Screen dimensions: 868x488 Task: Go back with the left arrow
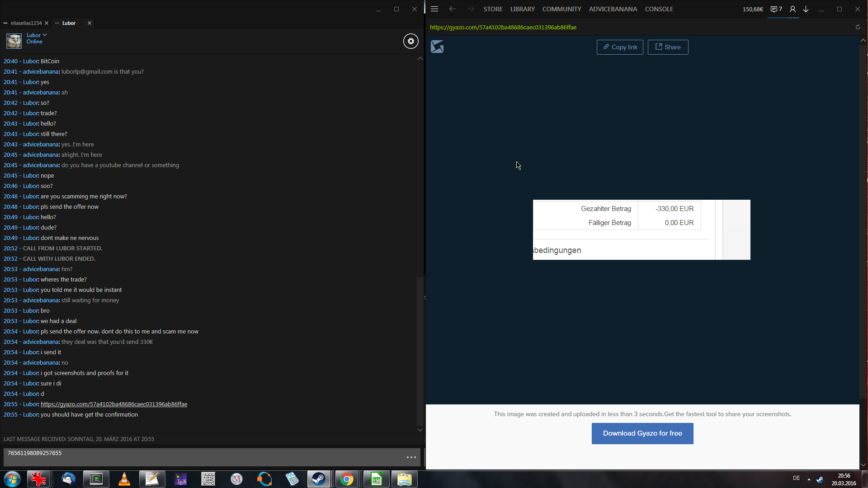(452, 9)
